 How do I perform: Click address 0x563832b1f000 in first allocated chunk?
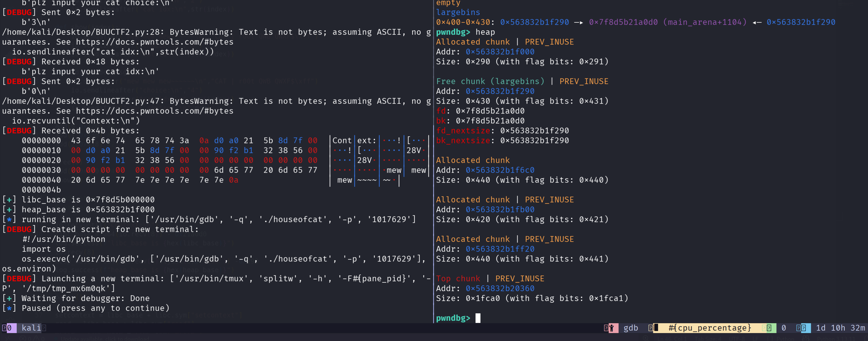pos(500,52)
